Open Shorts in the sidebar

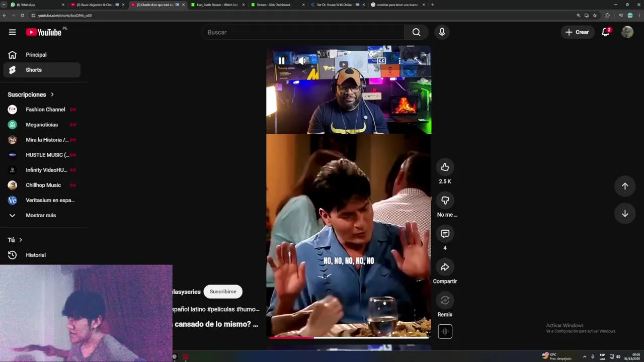(x=42, y=70)
